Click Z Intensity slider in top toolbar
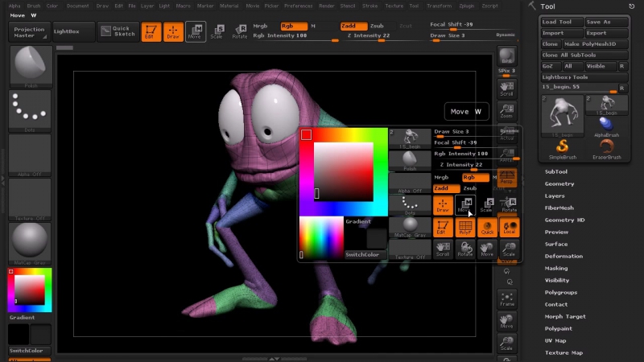This screenshot has height=362, width=644. [x=383, y=36]
